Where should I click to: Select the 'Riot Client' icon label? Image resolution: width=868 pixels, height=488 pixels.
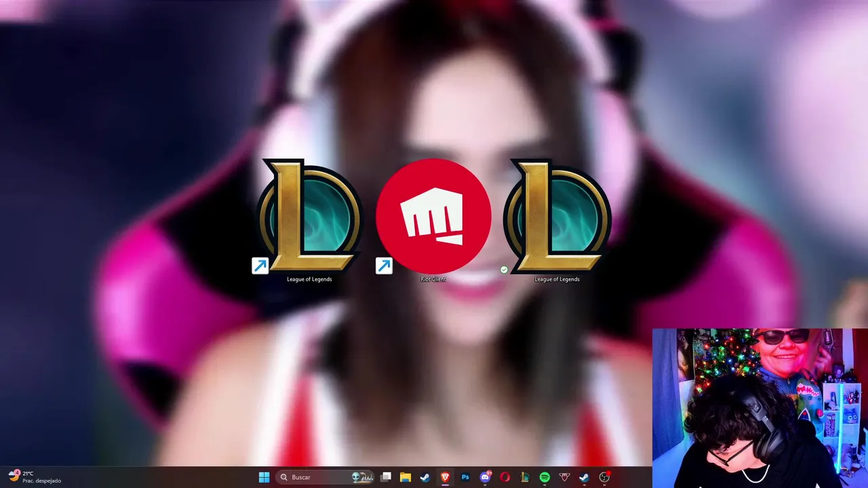(433, 279)
